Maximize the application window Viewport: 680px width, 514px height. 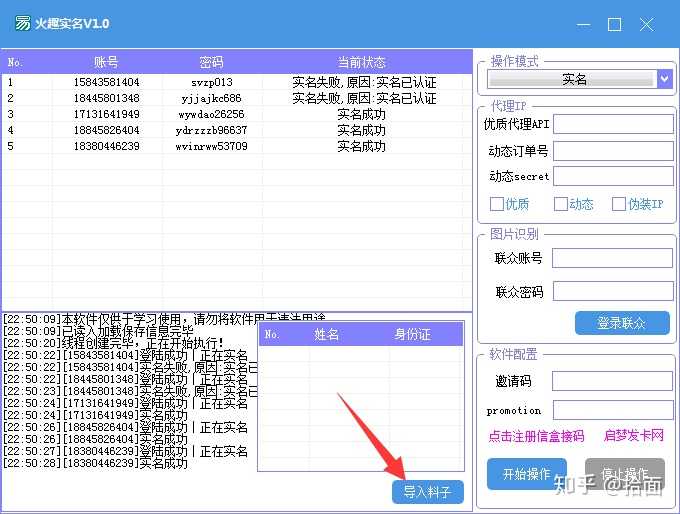point(614,24)
